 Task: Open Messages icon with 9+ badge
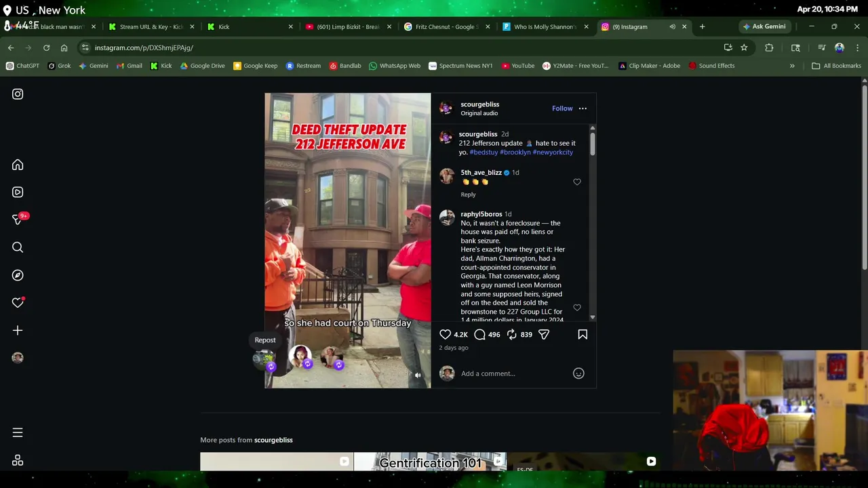[x=19, y=219]
